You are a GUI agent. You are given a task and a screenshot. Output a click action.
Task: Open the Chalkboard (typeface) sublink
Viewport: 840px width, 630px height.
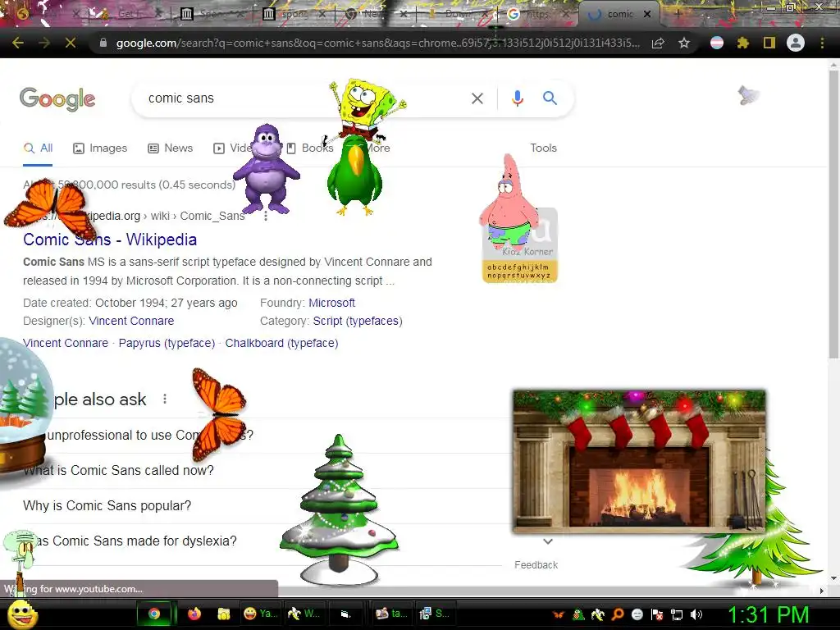(281, 343)
